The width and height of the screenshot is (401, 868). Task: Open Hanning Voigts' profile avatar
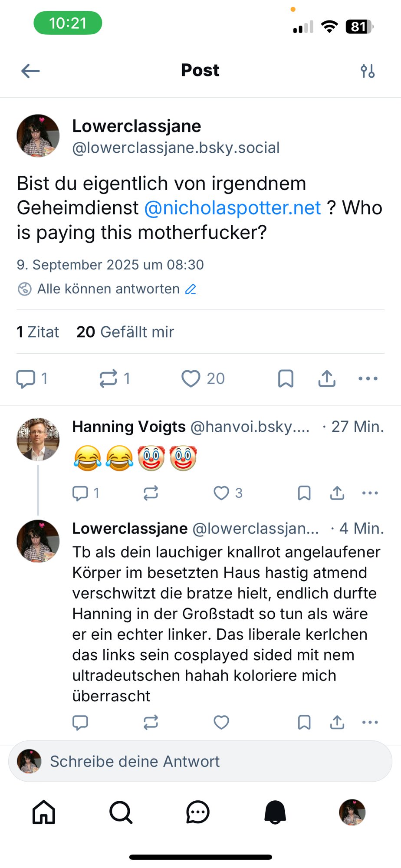click(x=38, y=439)
